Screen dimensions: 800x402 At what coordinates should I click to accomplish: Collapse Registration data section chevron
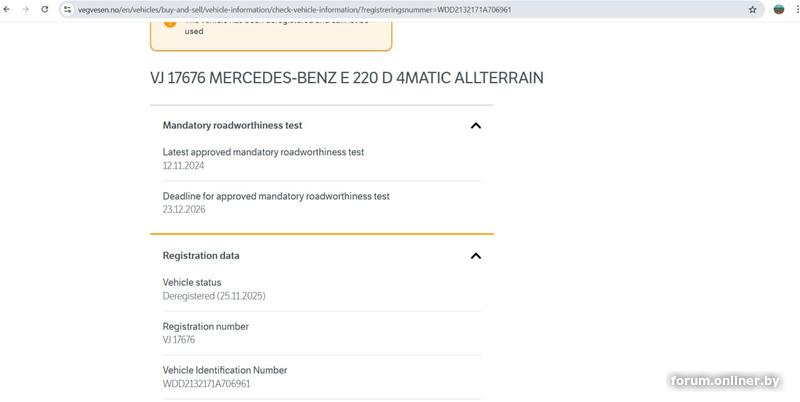tap(476, 256)
